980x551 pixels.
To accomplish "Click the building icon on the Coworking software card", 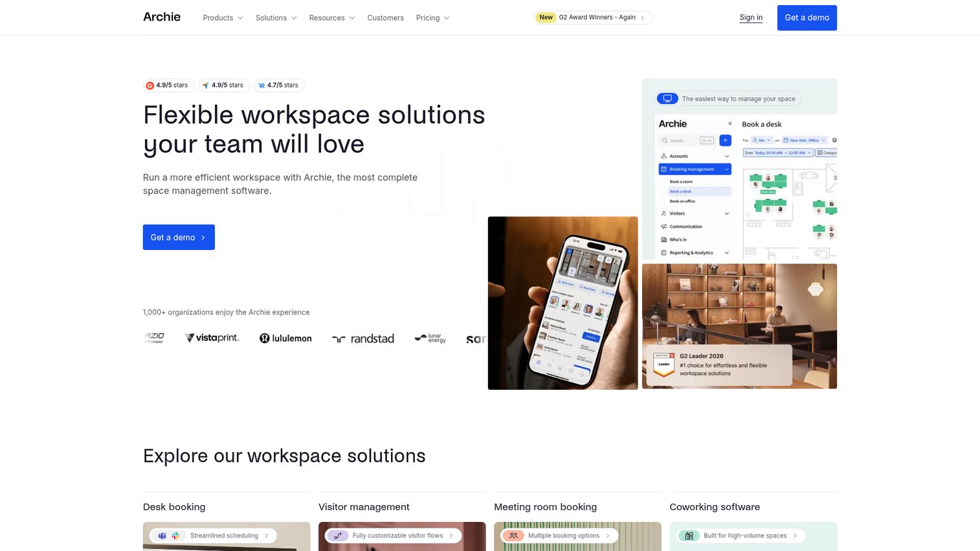I will (689, 535).
